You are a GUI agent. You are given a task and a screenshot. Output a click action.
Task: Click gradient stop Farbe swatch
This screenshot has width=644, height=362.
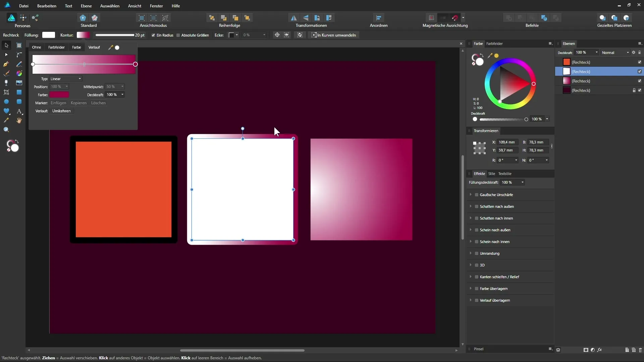point(59,95)
